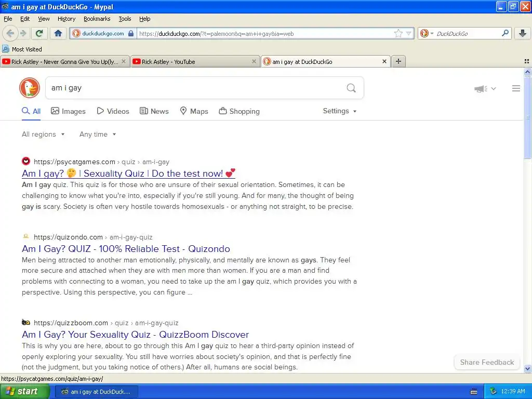Close the Rick Astley - YouTube tab
The width and height of the screenshot is (532, 399).
tap(254, 61)
